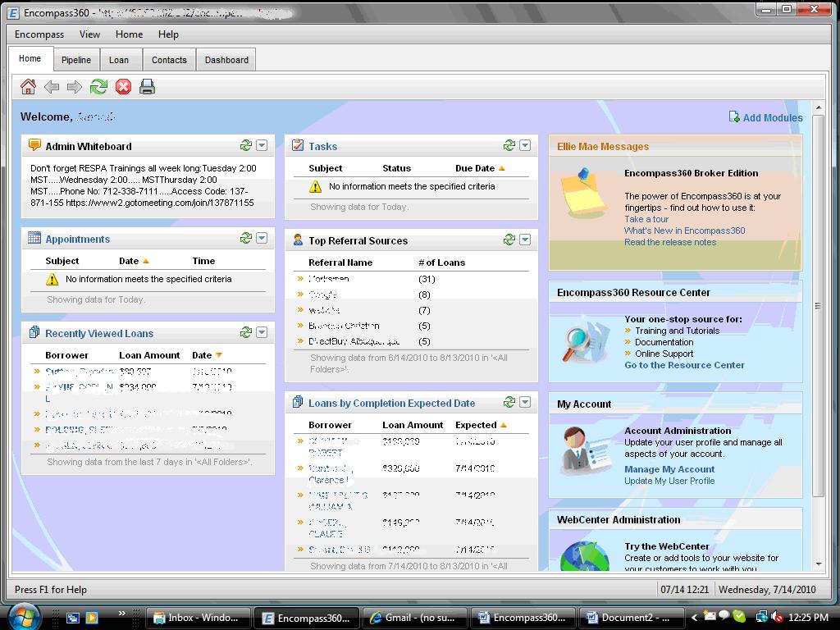This screenshot has height=630, width=840.
Task: Stop loading with the red X toolbar icon
Action: pyautogui.click(x=123, y=86)
